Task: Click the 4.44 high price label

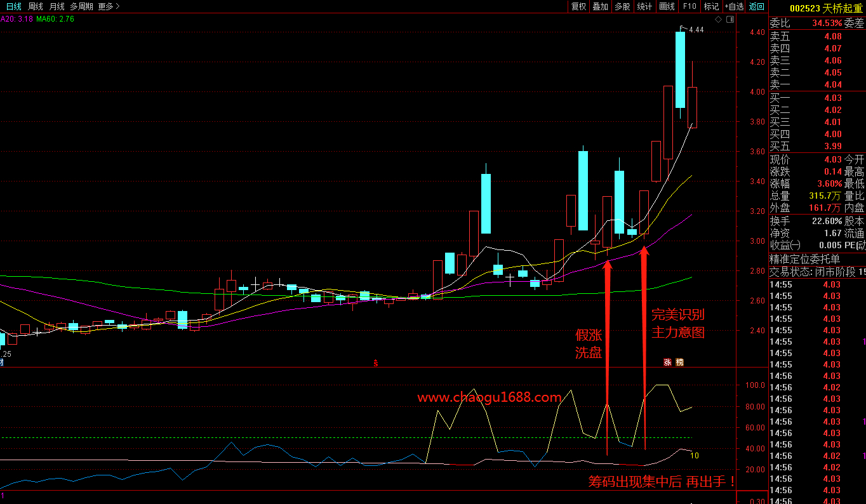Action: point(696,30)
